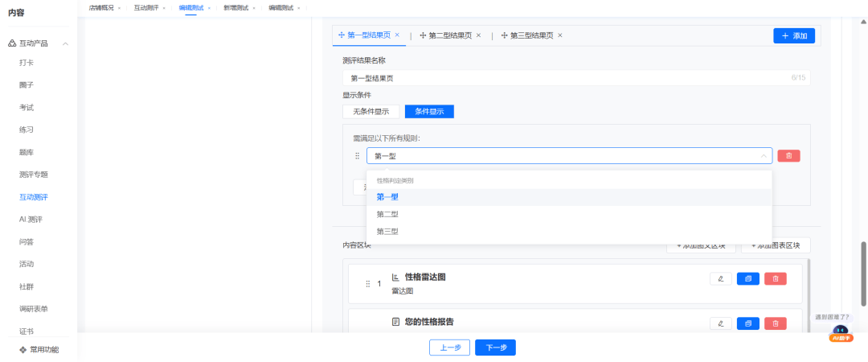Select 无条件显示 display option
Viewport: 868px width, 362px height.
click(x=371, y=112)
